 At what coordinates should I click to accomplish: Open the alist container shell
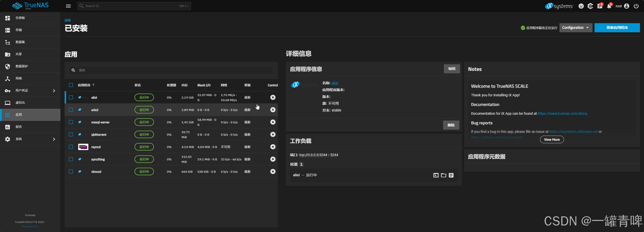click(436, 175)
